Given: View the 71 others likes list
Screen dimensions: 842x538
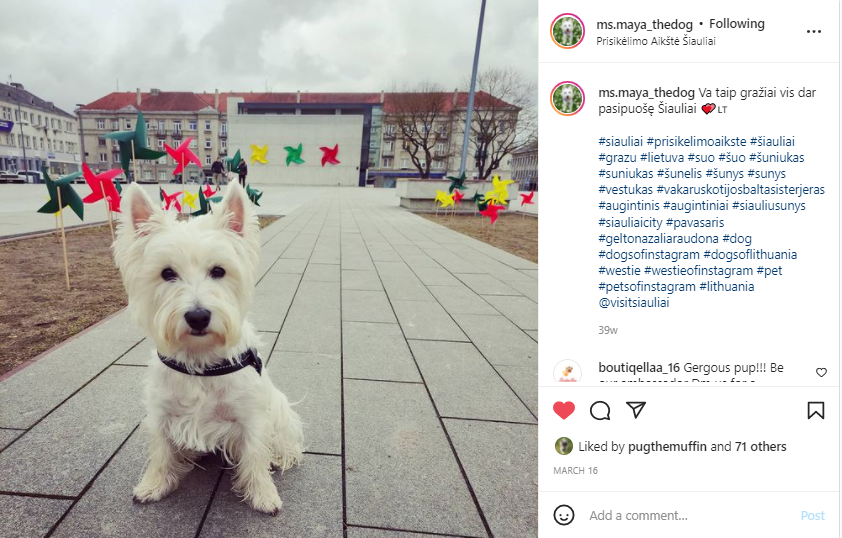Looking at the screenshot, I should (760, 447).
